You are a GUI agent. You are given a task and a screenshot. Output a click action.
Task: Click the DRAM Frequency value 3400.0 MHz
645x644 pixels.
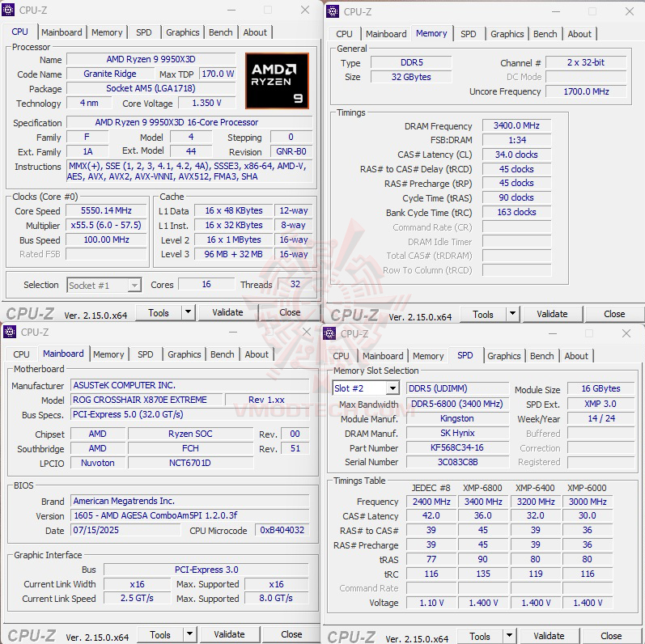[516, 125]
